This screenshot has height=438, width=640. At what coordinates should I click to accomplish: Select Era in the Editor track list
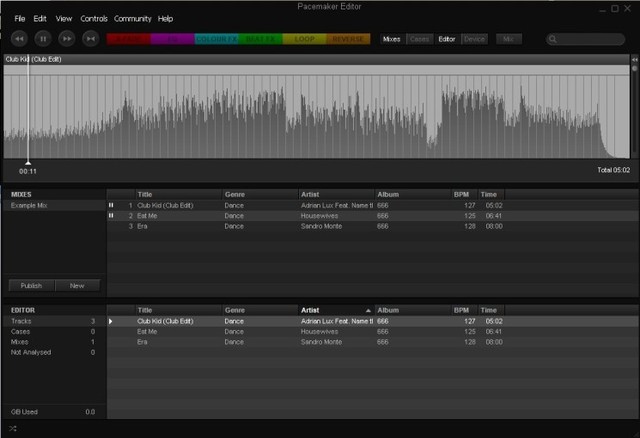click(x=373, y=342)
